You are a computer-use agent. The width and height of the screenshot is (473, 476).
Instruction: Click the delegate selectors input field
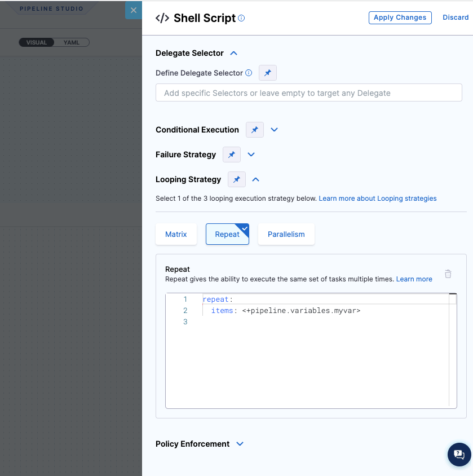click(x=308, y=93)
